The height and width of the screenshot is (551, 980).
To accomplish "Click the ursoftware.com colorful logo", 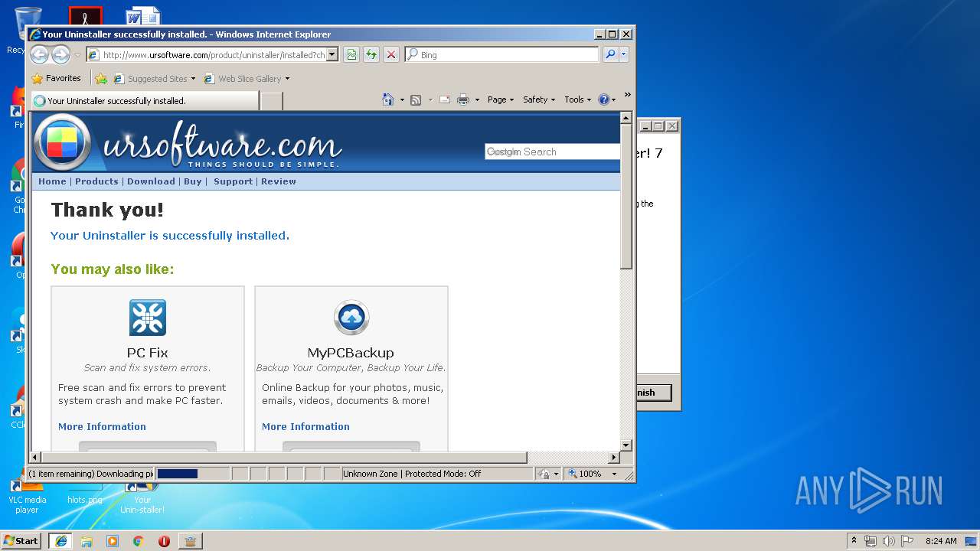I will coord(63,142).
